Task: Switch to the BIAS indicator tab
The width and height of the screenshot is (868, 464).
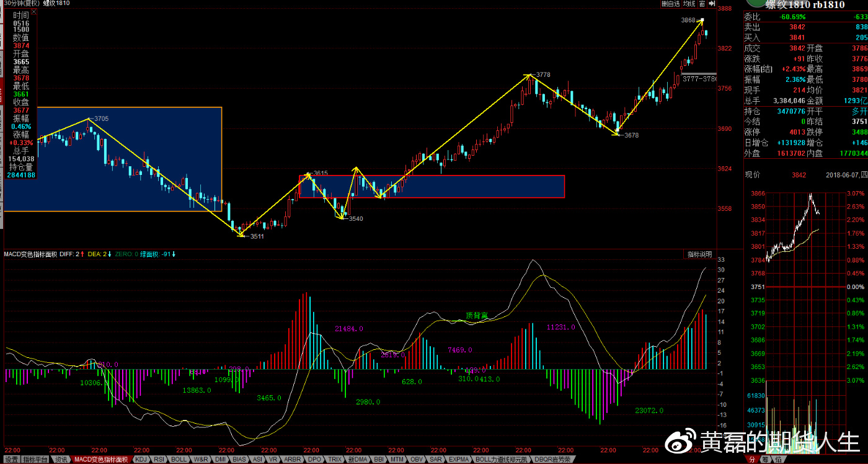Action: pos(239,460)
